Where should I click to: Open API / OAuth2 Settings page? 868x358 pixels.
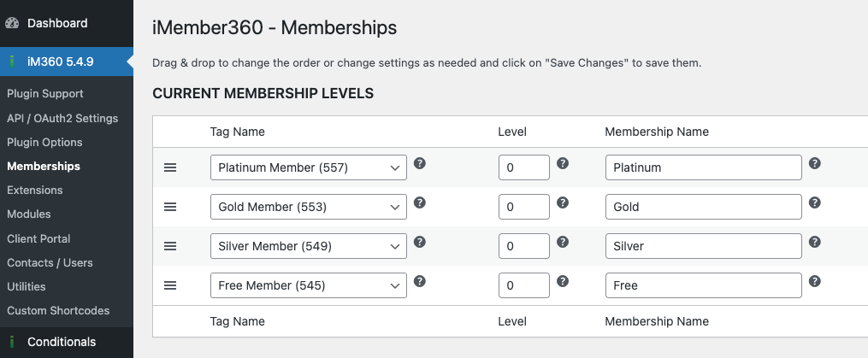(x=62, y=118)
